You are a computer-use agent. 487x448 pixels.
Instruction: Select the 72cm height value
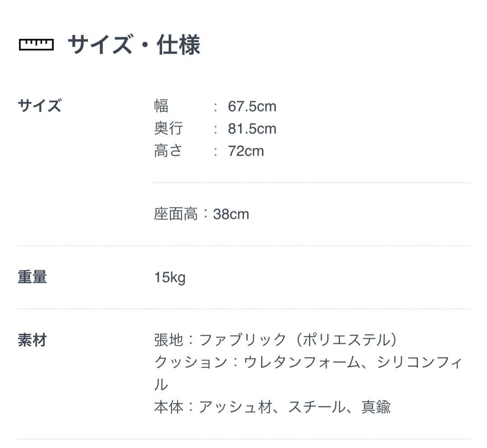point(246,151)
